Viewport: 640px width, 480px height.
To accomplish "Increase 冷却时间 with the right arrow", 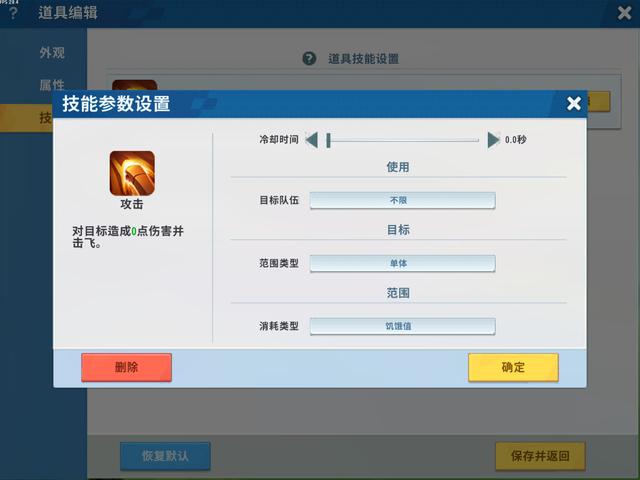I will pos(493,140).
